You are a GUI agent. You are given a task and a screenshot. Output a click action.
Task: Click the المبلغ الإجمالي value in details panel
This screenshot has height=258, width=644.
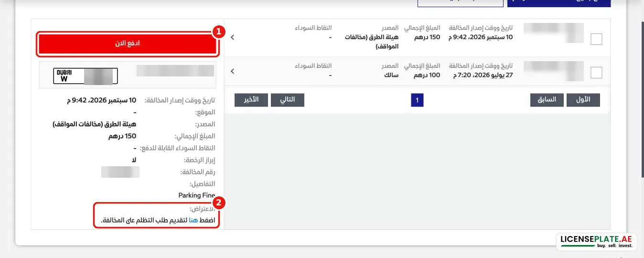(x=122, y=136)
